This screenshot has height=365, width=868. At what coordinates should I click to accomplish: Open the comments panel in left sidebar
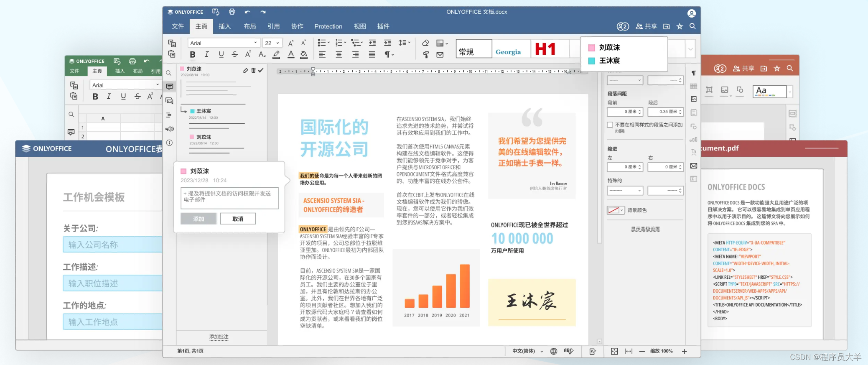pyautogui.click(x=170, y=87)
